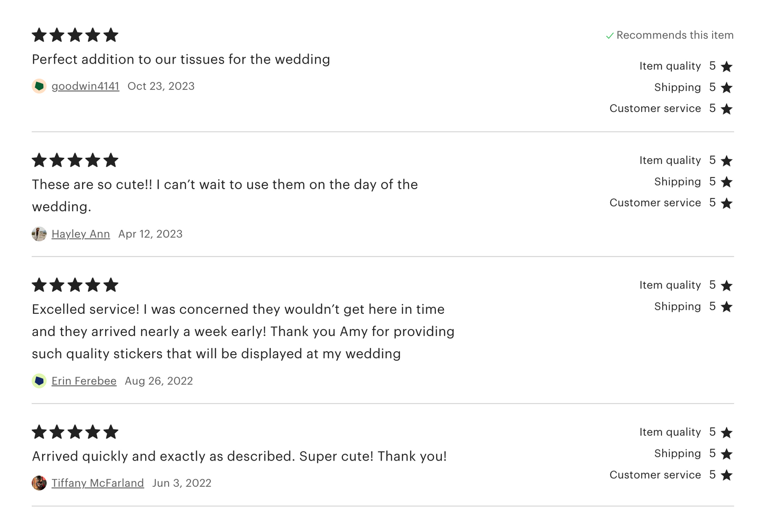Click star rating on goodwin4141's review

coord(75,35)
